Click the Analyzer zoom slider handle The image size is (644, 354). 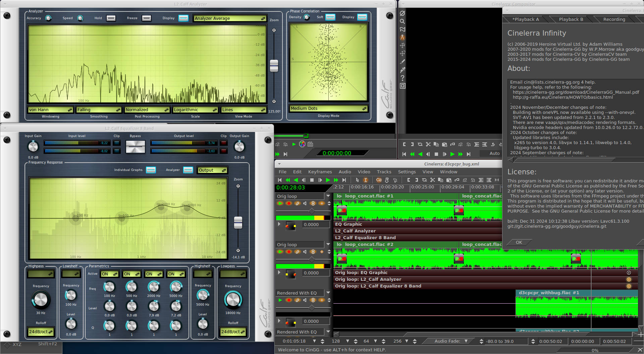(x=274, y=65)
